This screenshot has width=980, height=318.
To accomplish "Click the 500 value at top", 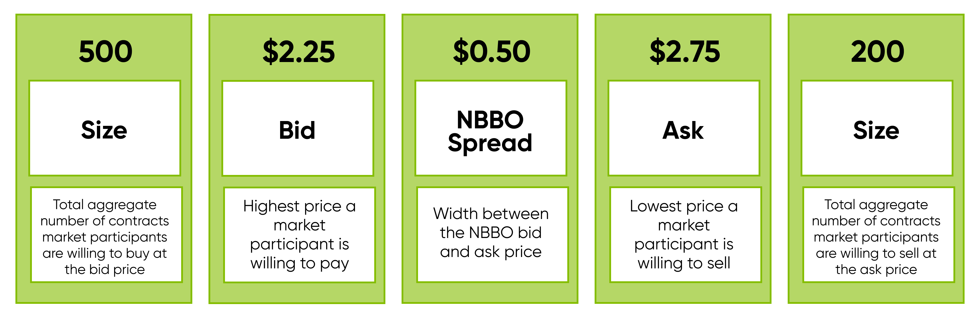I will click(105, 51).
